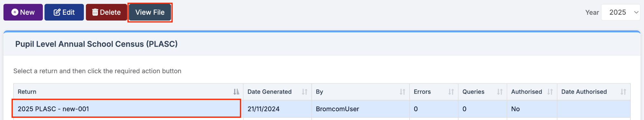Click the Return column header label
The image size is (644, 120).
click(x=27, y=92)
